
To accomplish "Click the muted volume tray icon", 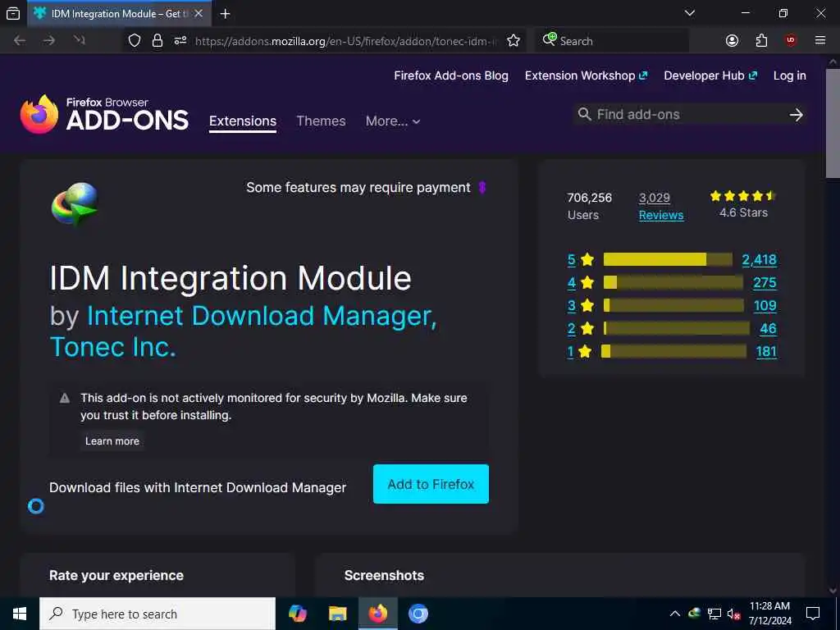I will 733,614.
